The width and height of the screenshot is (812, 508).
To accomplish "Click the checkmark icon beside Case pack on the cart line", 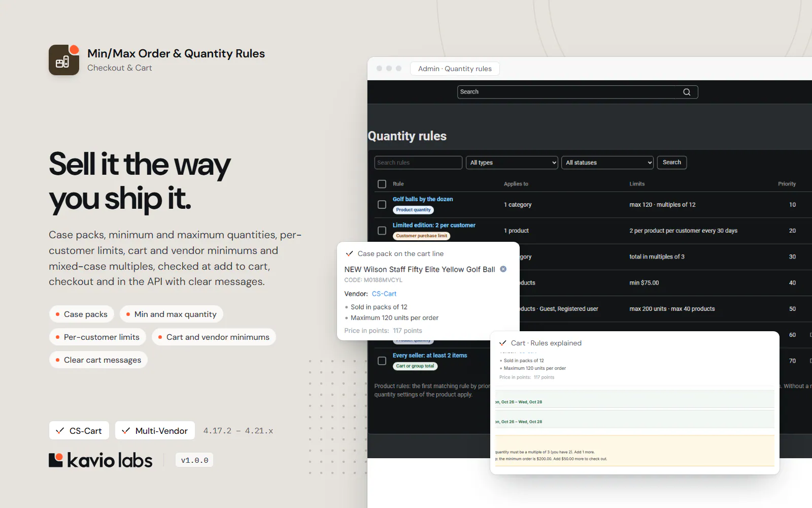I will click(349, 253).
